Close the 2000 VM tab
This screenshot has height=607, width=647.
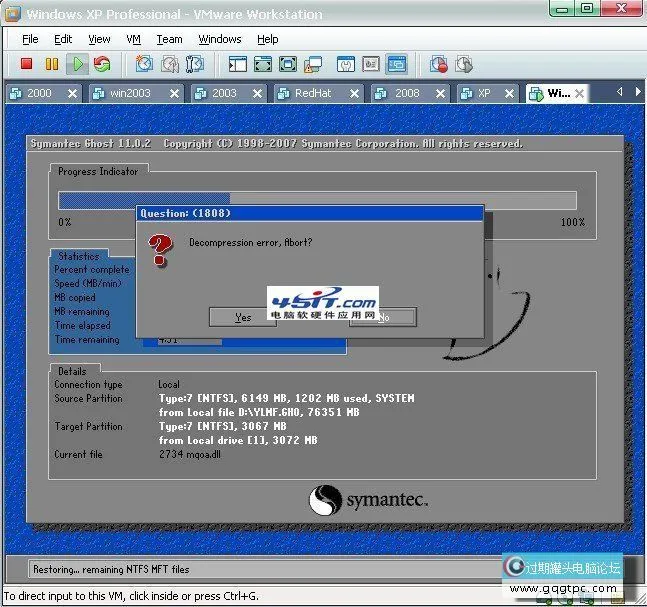tap(72, 94)
